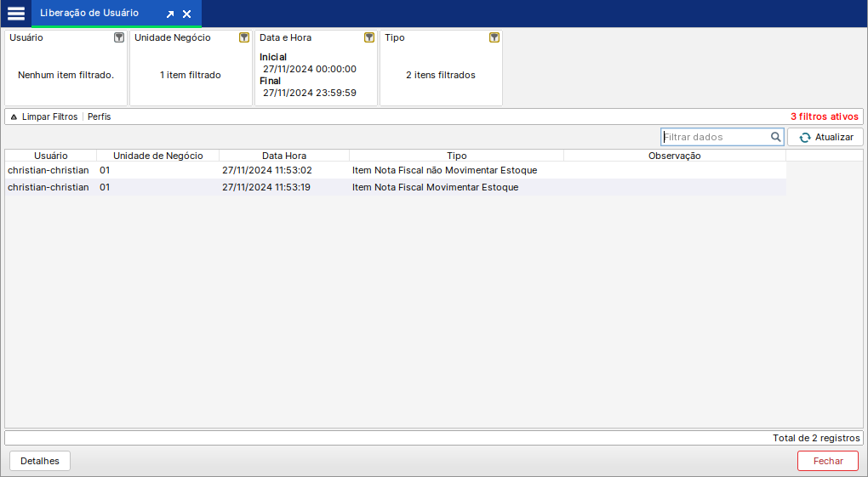
Task: Collapse the filter panel arrow
Action: [x=14, y=117]
